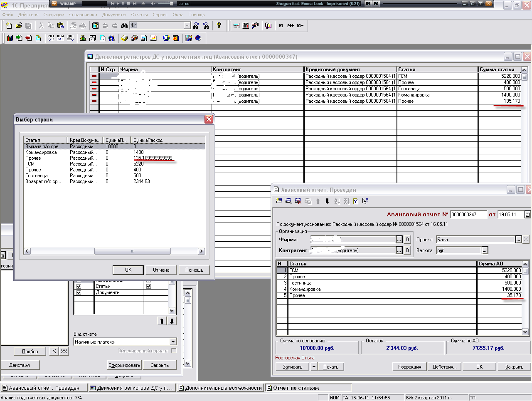The height and width of the screenshot is (401, 532).
Task: Click the binoculars search icon in toolbar
Action: click(x=124, y=26)
